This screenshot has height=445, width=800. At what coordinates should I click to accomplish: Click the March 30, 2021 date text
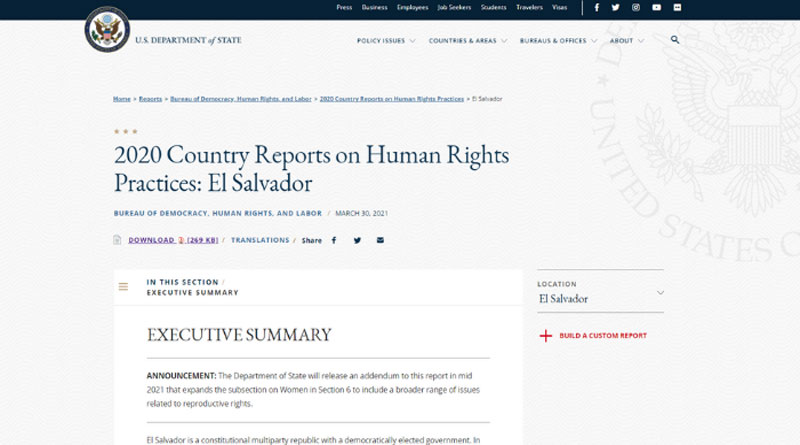pyautogui.click(x=361, y=213)
